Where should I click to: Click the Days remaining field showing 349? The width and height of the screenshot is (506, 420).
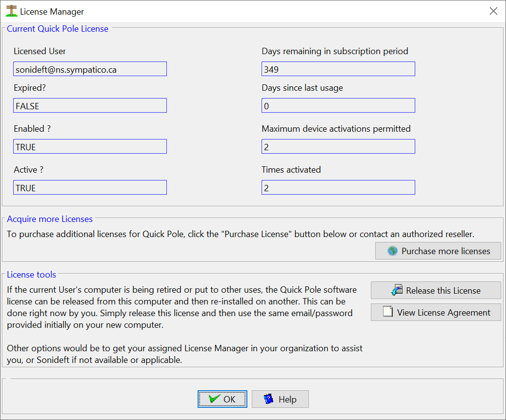pyautogui.click(x=338, y=69)
